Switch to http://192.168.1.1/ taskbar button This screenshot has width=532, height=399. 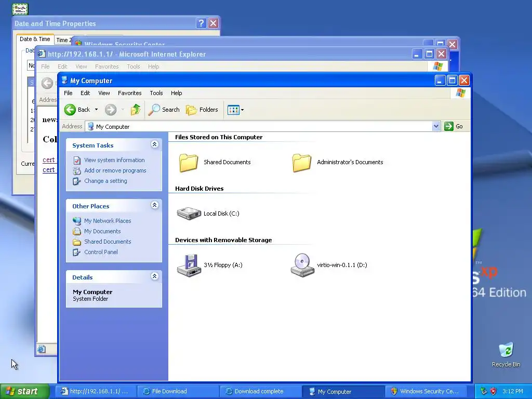pyautogui.click(x=96, y=392)
